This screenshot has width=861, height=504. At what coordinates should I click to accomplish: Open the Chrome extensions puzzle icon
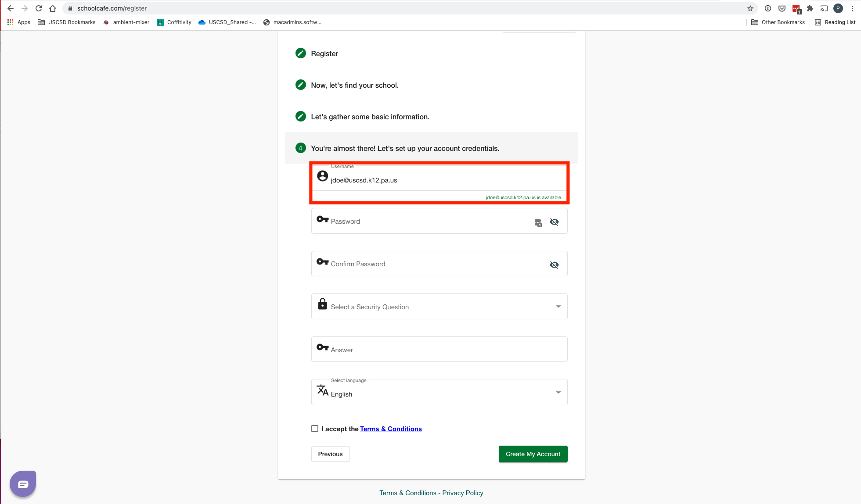point(810,8)
